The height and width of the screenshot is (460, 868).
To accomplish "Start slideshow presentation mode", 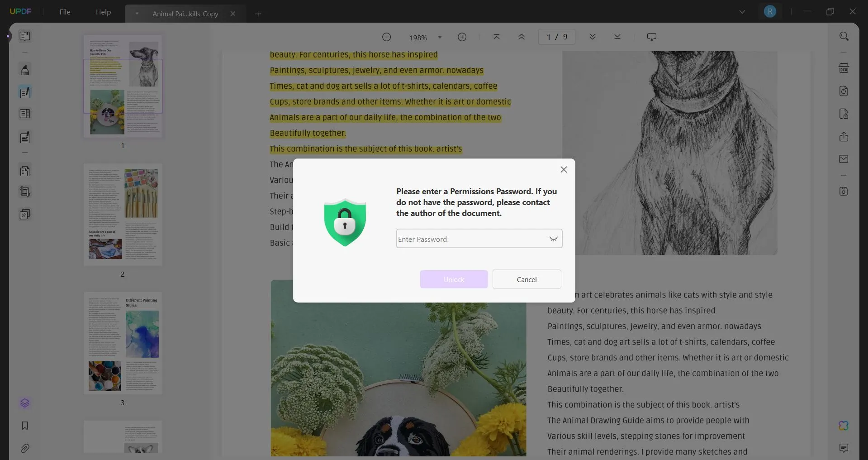I will click(x=652, y=37).
